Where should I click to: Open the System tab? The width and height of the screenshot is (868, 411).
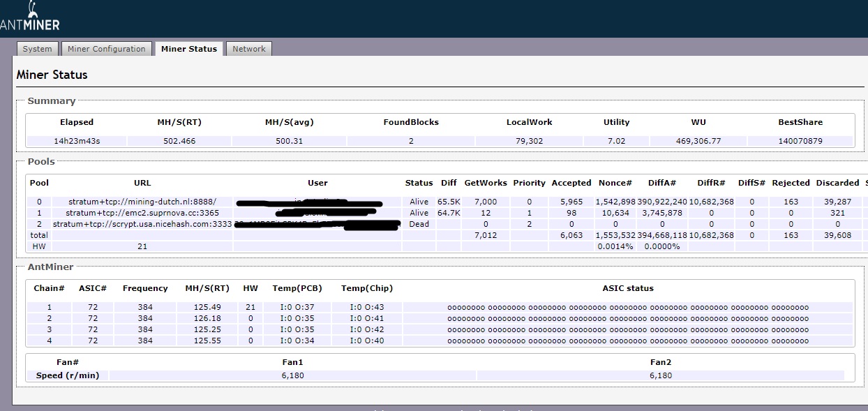point(37,49)
